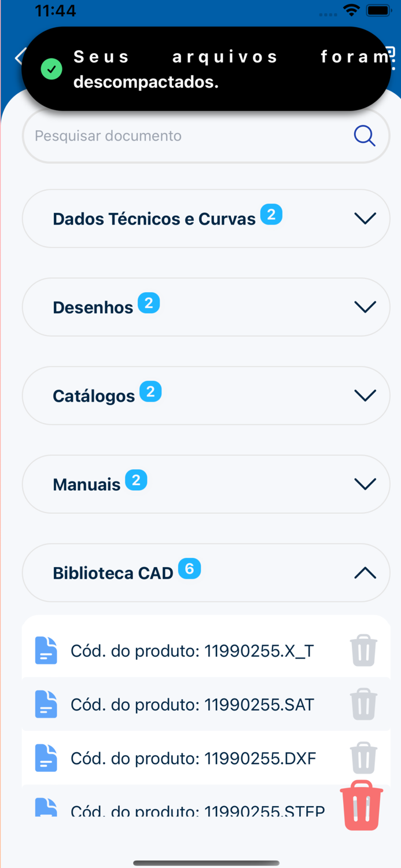This screenshot has height=868, width=401.
Task: Tap the green checkmark in the notification banner
Action: (x=51, y=69)
